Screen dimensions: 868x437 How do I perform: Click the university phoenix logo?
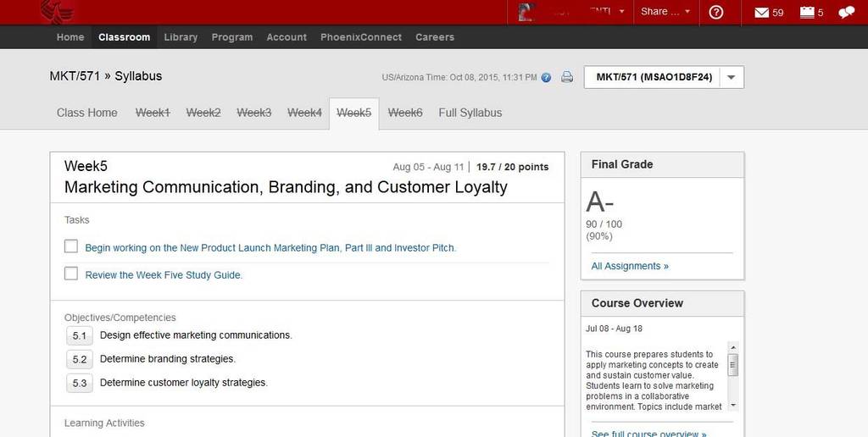pos(58,12)
